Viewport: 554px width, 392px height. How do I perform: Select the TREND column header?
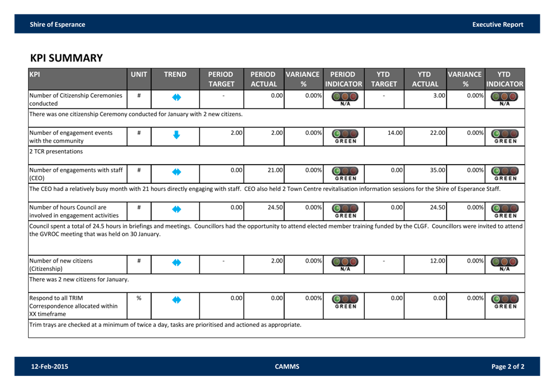(x=176, y=75)
